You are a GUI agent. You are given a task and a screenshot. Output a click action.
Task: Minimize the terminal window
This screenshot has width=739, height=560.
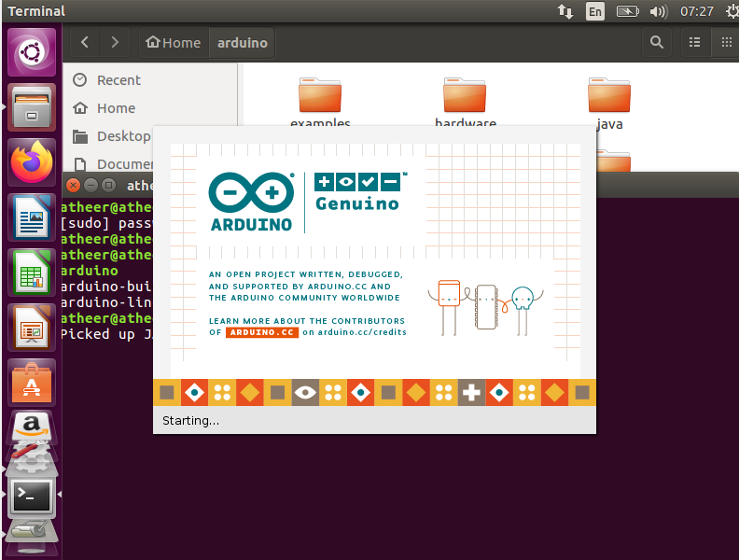click(x=91, y=185)
